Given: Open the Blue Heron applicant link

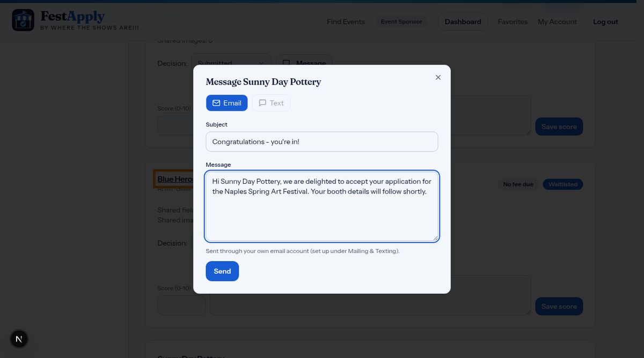Looking at the screenshot, I should point(175,179).
